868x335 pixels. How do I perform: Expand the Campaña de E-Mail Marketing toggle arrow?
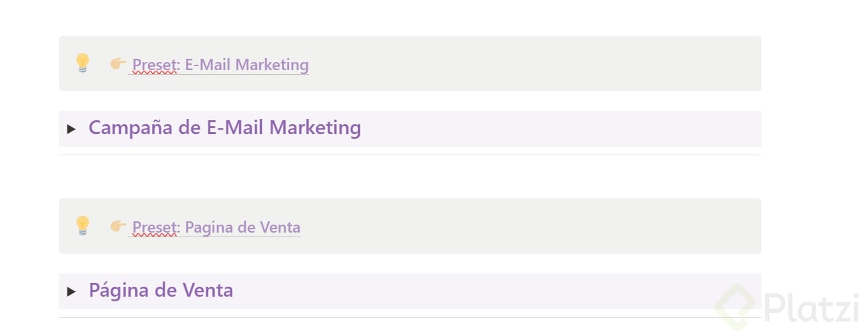71,129
